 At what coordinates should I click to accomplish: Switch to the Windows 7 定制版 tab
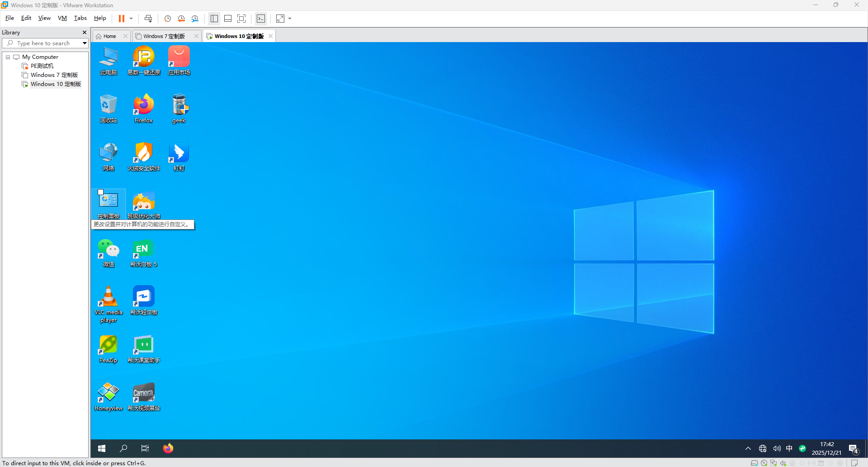(x=164, y=36)
